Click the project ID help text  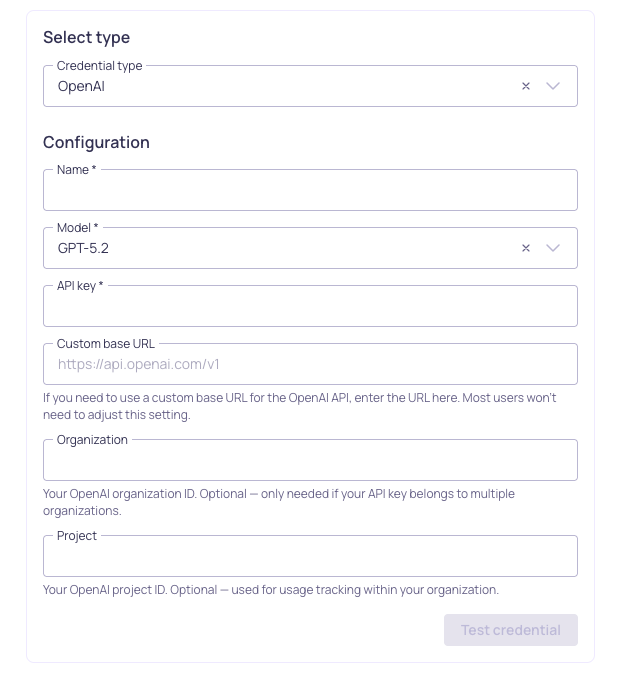click(x=270, y=590)
